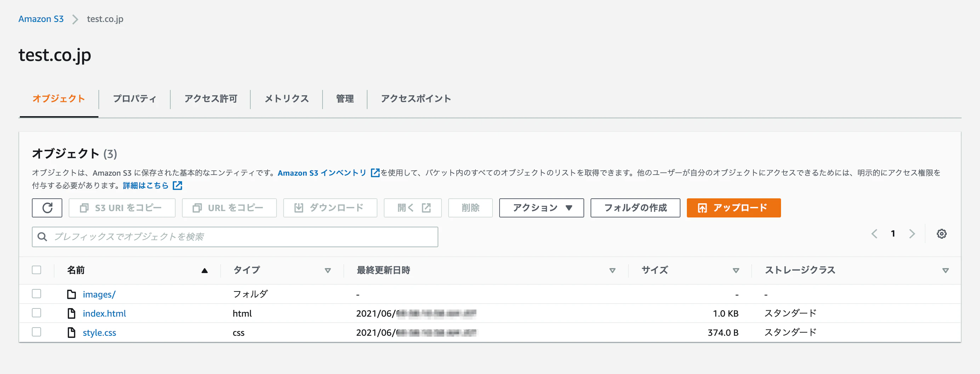The height and width of the screenshot is (374, 980).
Task: Open the アクション dropdown menu
Action: (541, 208)
